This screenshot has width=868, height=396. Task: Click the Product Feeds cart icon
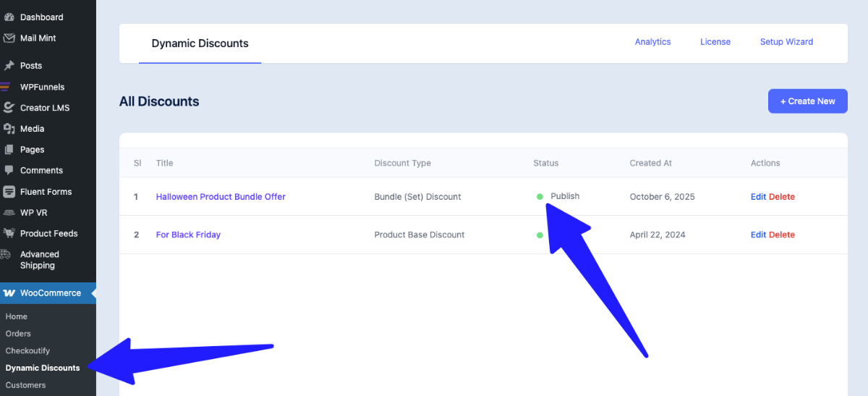point(9,233)
